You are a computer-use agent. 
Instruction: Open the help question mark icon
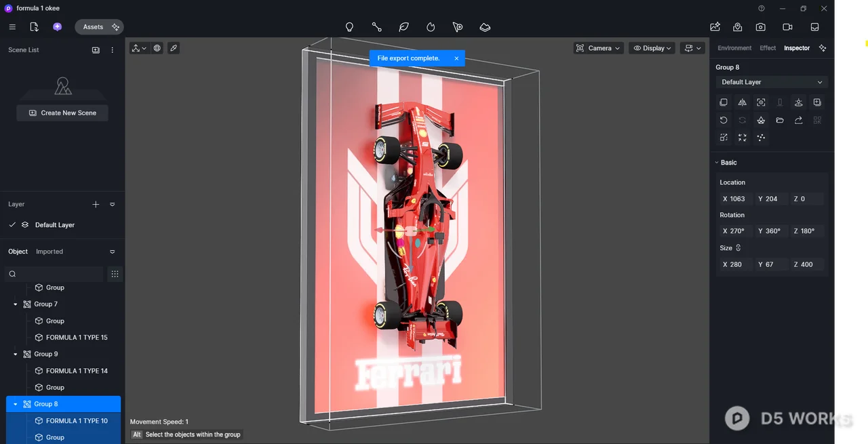click(x=762, y=9)
